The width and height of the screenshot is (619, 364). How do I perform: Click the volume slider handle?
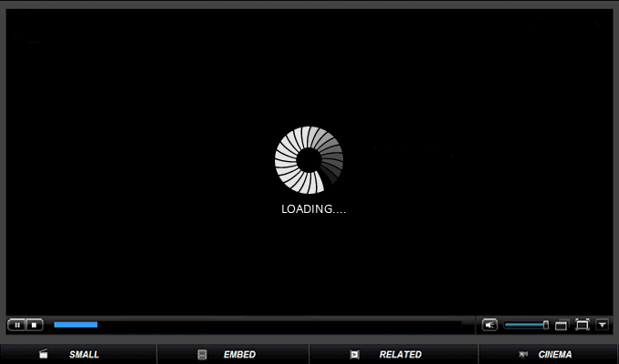tap(545, 325)
